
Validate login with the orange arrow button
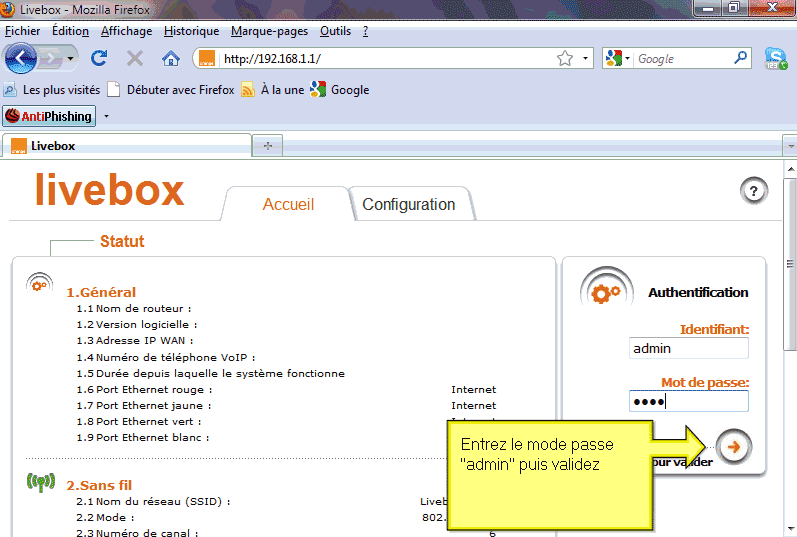point(733,447)
